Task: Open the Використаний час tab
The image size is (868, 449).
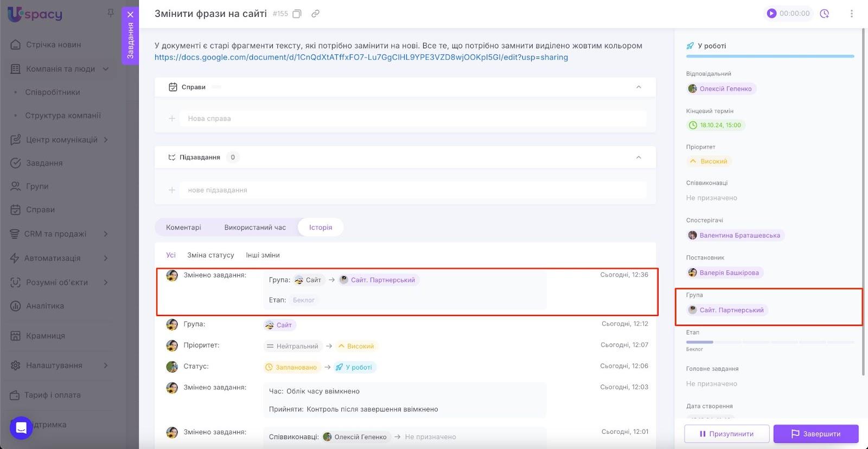Action: click(255, 227)
